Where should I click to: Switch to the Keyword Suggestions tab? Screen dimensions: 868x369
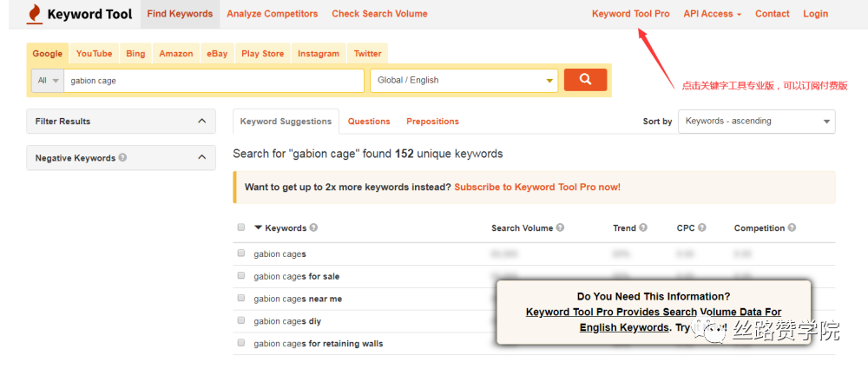[286, 122]
